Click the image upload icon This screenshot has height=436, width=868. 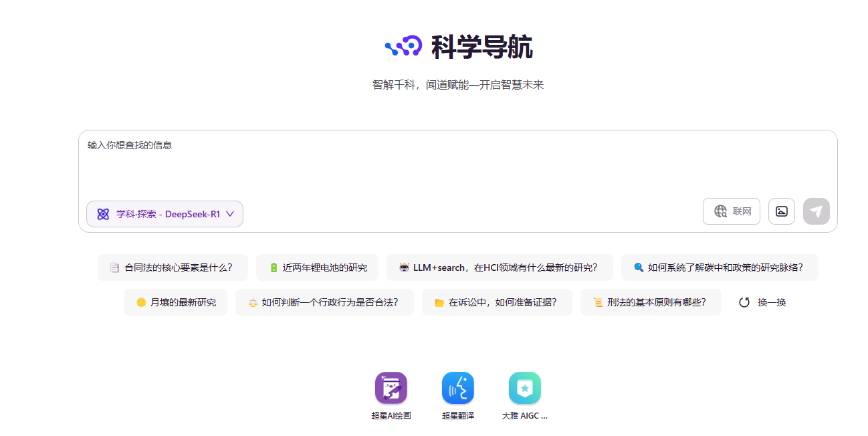(x=781, y=211)
